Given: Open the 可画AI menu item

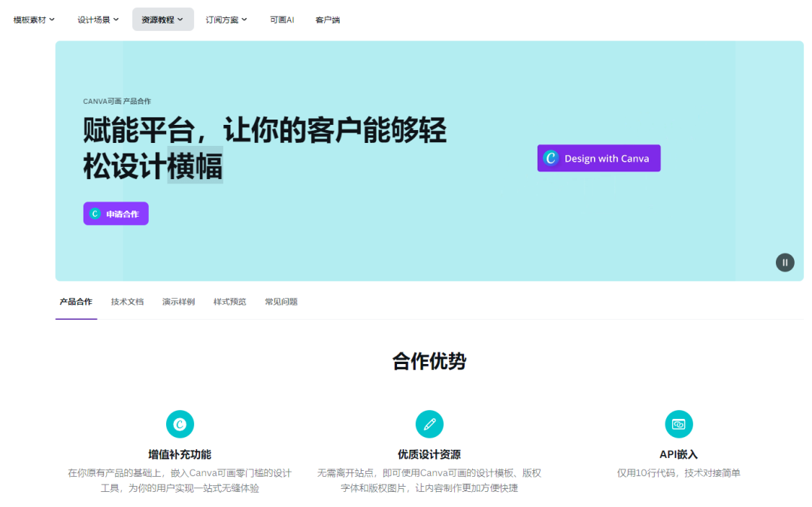Looking at the screenshot, I should coord(282,20).
